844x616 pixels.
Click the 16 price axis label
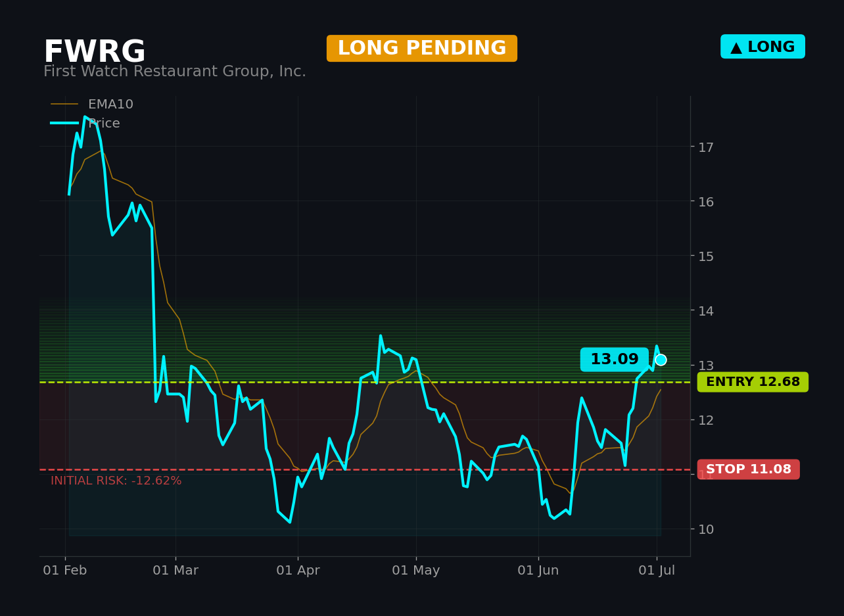click(x=706, y=202)
